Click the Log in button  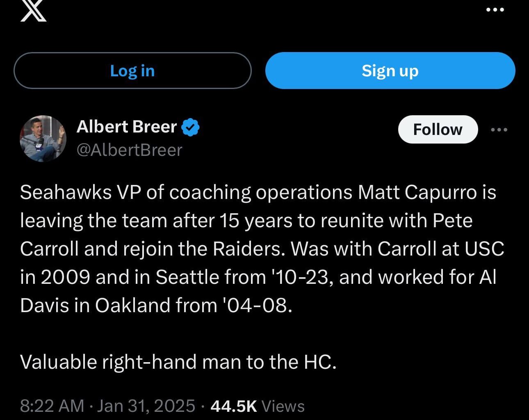132,70
